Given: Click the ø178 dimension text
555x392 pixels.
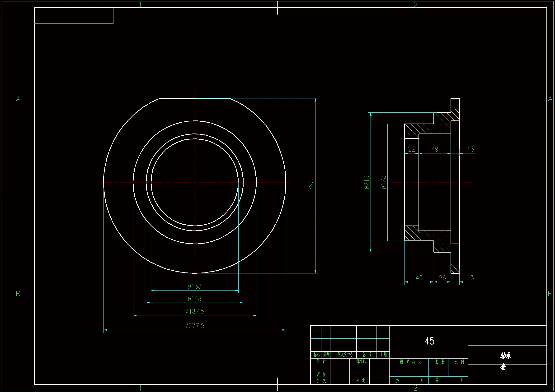Looking at the screenshot, I should pyautogui.click(x=383, y=182).
